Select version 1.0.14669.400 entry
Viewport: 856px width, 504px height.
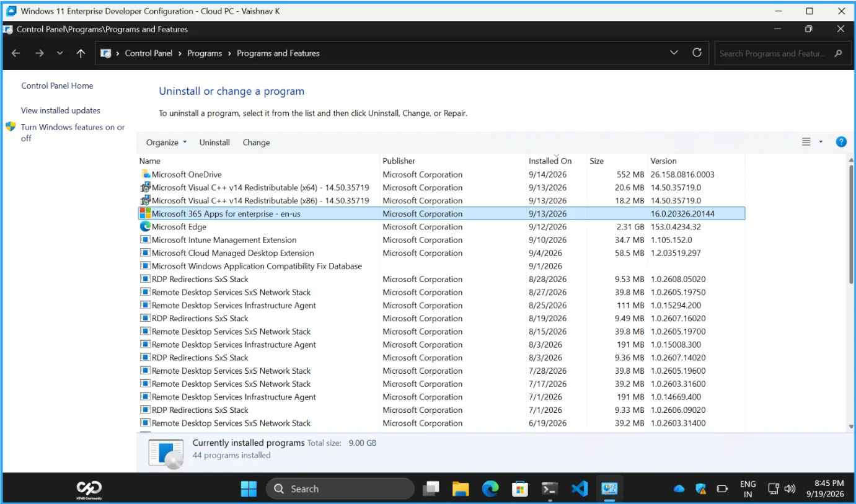tap(441, 397)
